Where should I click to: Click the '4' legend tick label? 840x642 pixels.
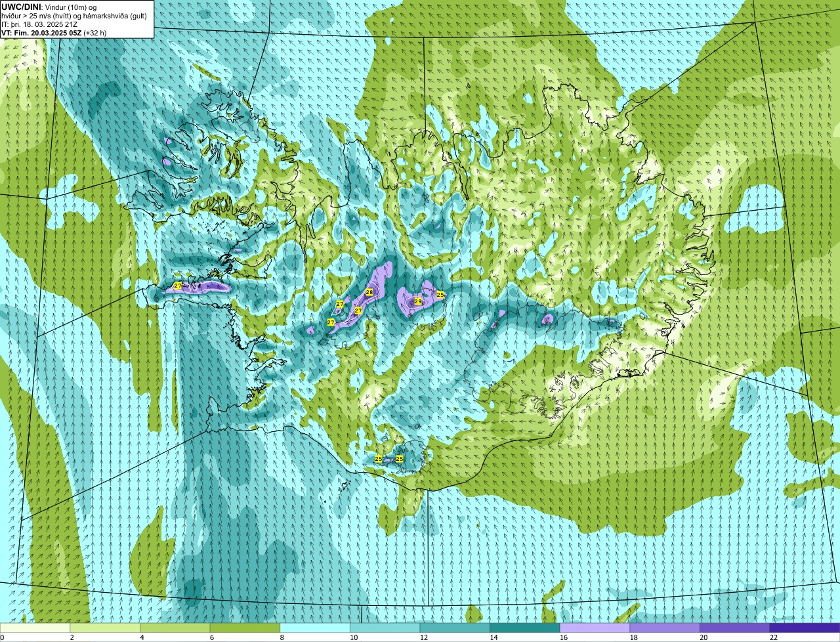142,637
